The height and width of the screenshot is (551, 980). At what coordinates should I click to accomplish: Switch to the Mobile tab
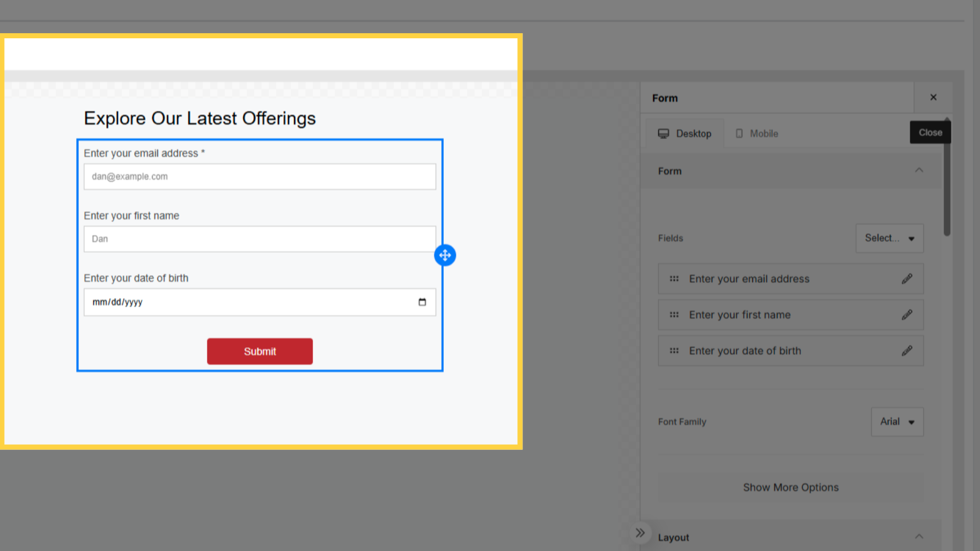coord(757,133)
